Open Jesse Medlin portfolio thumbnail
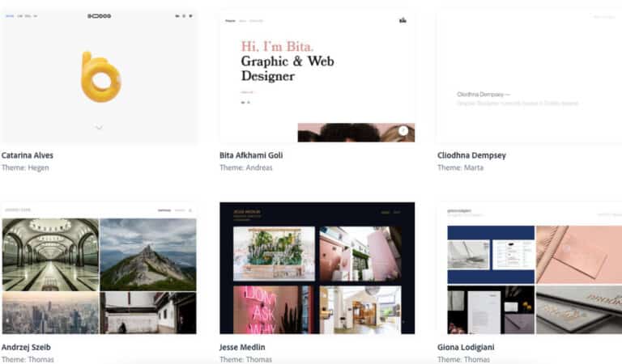 [x=317, y=269]
